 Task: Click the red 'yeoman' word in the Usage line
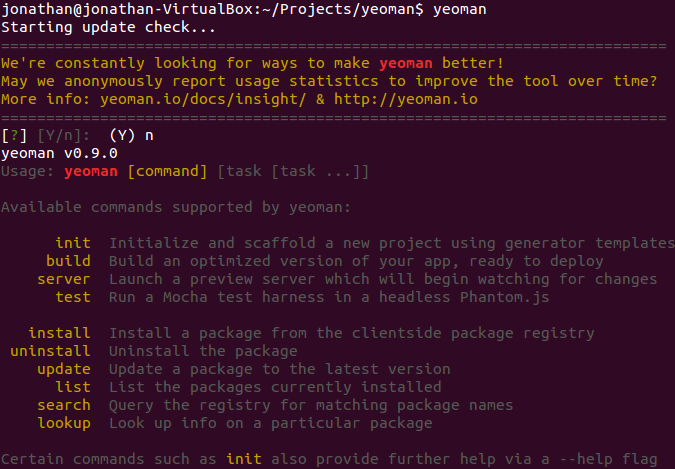(91, 171)
